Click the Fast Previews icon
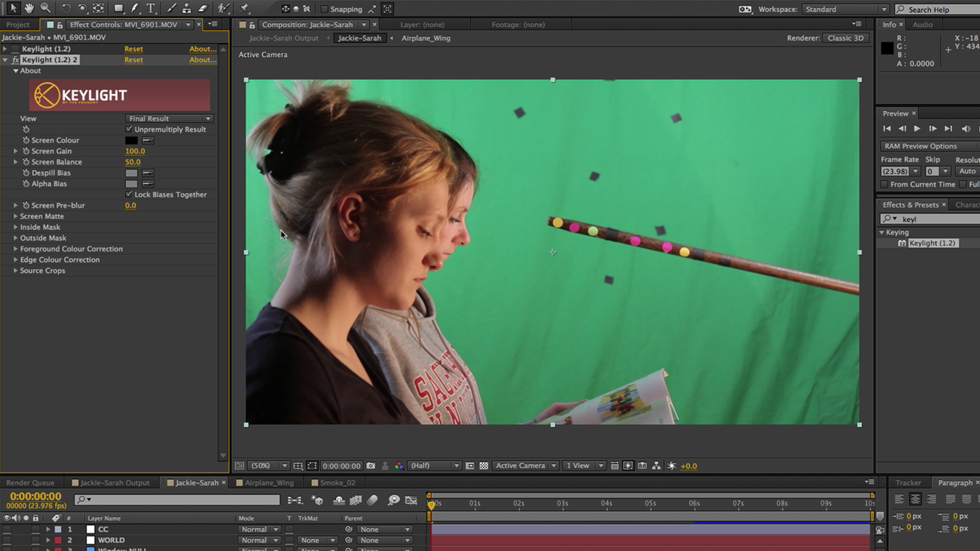 [x=628, y=466]
